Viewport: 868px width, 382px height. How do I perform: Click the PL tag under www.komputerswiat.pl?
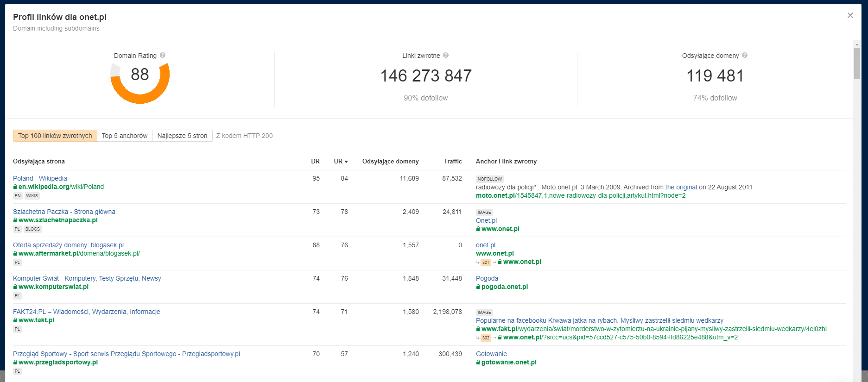click(x=17, y=296)
